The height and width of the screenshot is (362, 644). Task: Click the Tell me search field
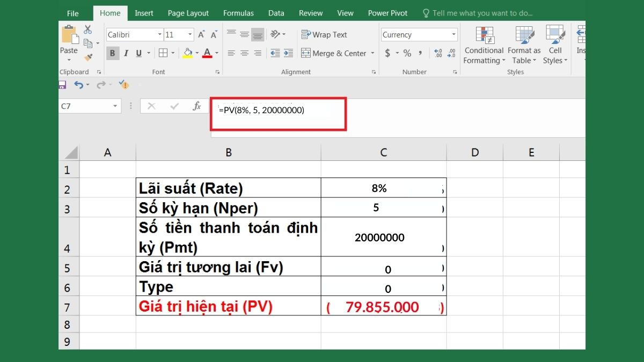click(x=478, y=12)
